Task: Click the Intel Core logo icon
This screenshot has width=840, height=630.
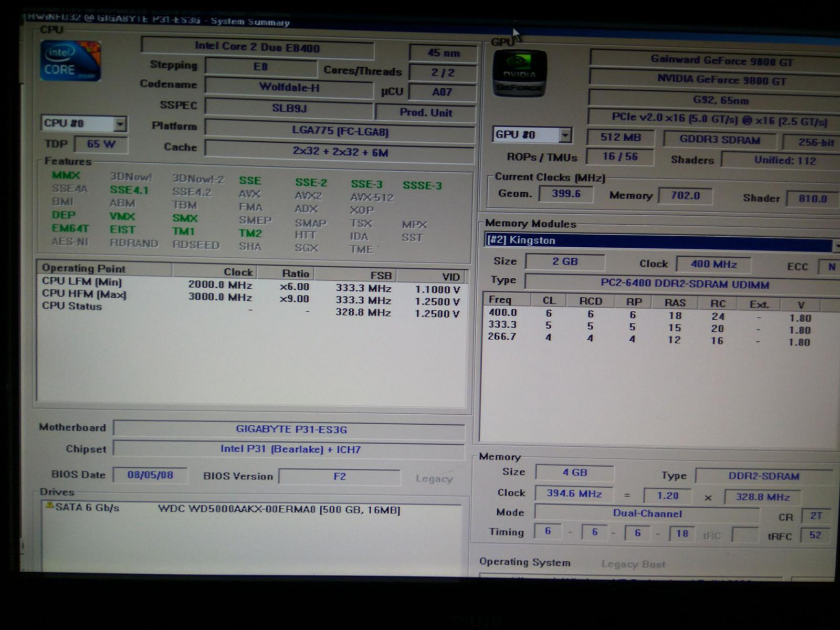Action: coord(70,61)
